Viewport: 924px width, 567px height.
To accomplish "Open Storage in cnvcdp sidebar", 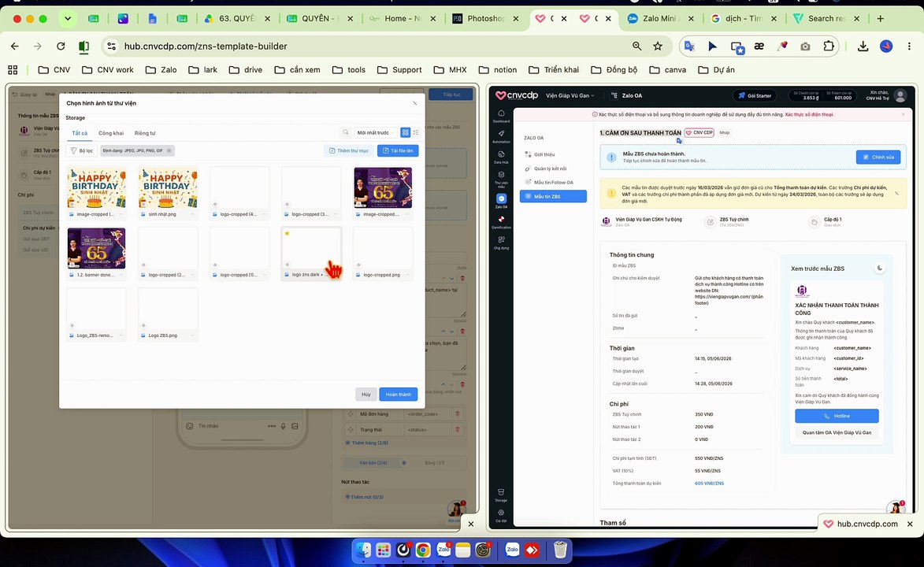I will coord(501,495).
